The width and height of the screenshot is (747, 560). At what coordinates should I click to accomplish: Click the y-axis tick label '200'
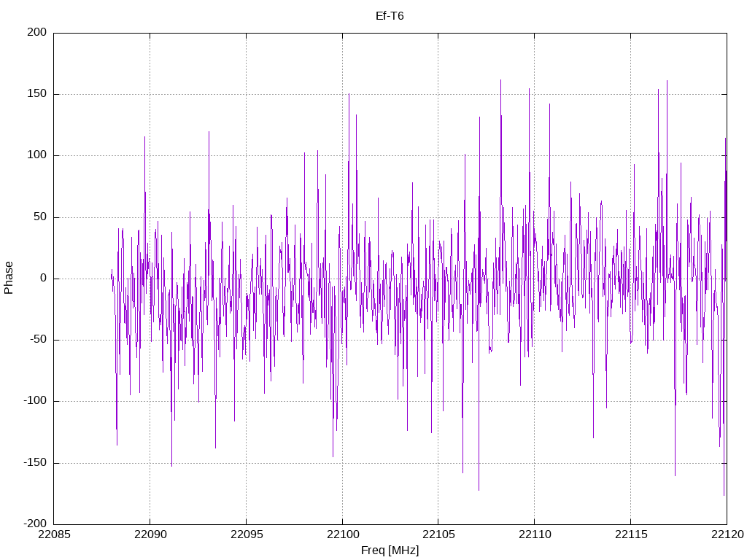(37, 32)
